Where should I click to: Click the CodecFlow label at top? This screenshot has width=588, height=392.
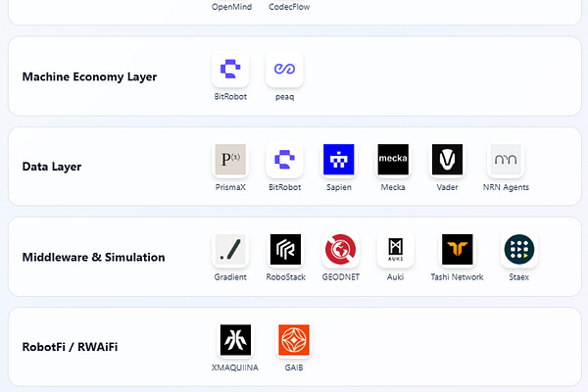289,7
